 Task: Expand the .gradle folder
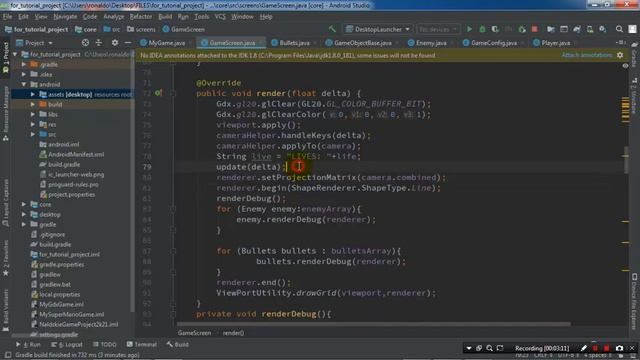point(24,64)
